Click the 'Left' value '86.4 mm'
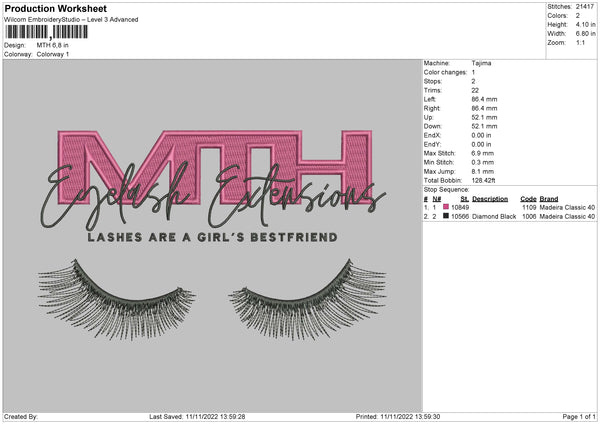 click(484, 99)
